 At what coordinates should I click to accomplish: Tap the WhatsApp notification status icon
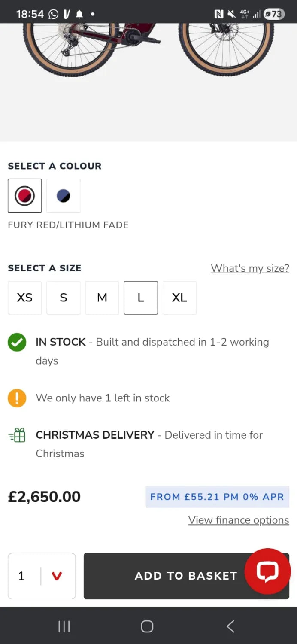pyautogui.click(x=54, y=14)
